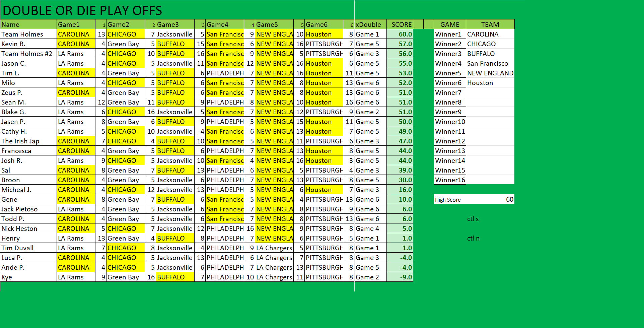Select the Gene name cell
The image size is (644, 328).
pos(28,199)
